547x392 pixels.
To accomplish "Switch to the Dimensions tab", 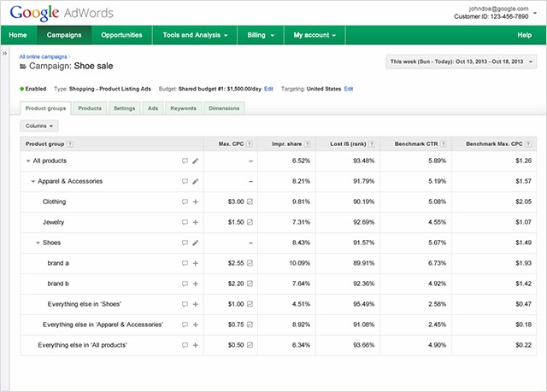I will (x=224, y=108).
